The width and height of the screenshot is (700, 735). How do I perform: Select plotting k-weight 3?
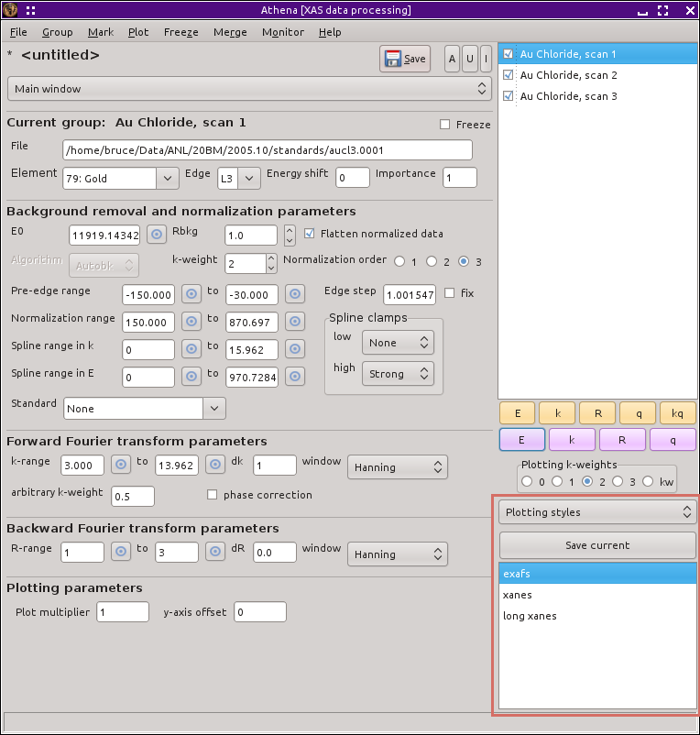tap(618, 481)
